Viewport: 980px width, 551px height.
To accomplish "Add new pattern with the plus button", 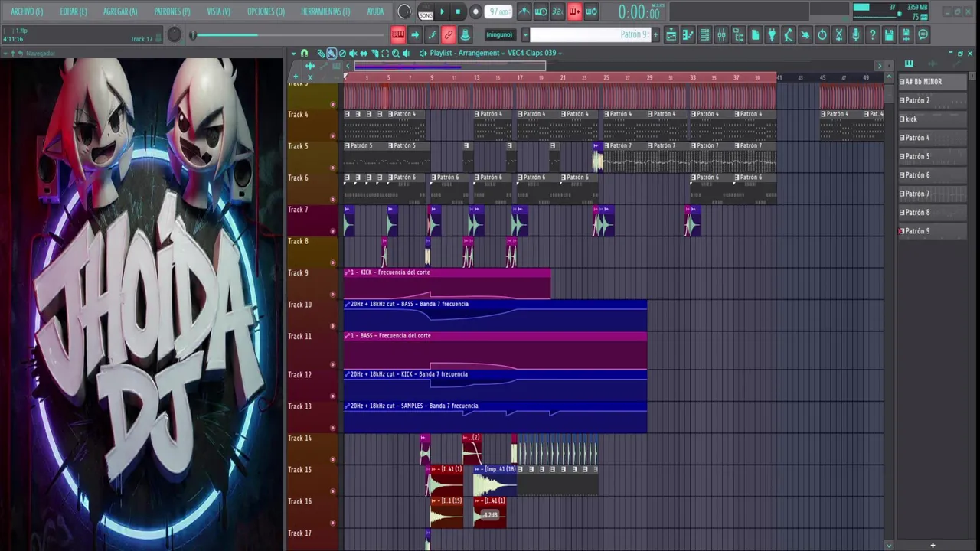I will 655,34.
